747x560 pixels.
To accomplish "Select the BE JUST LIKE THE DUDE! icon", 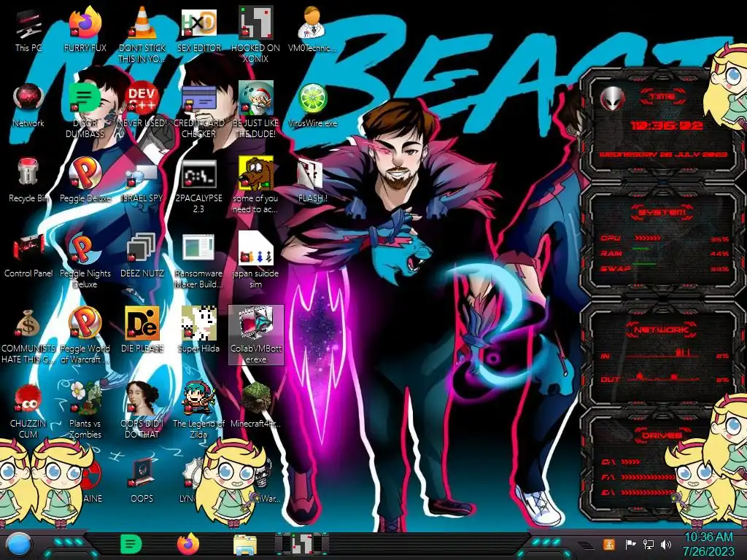I will tap(255, 111).
